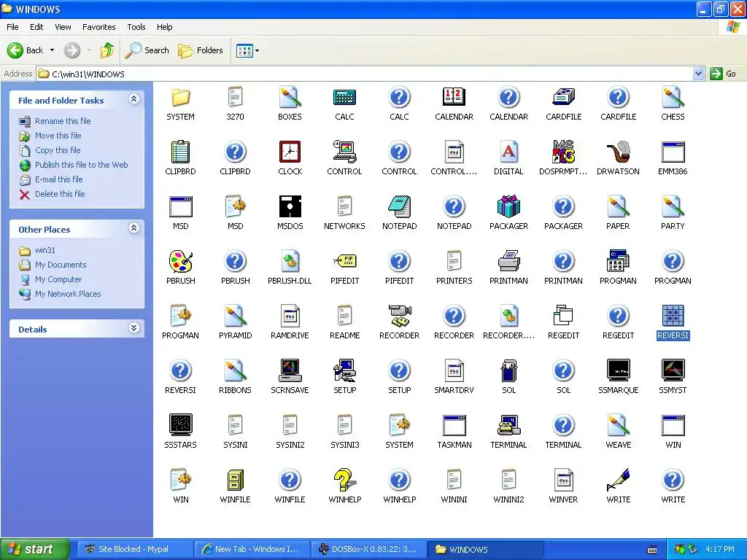Select the PACKAGER gift box icon
Image resolution: width=747 pixels, height=560 pixels.
tap(508, 206)
